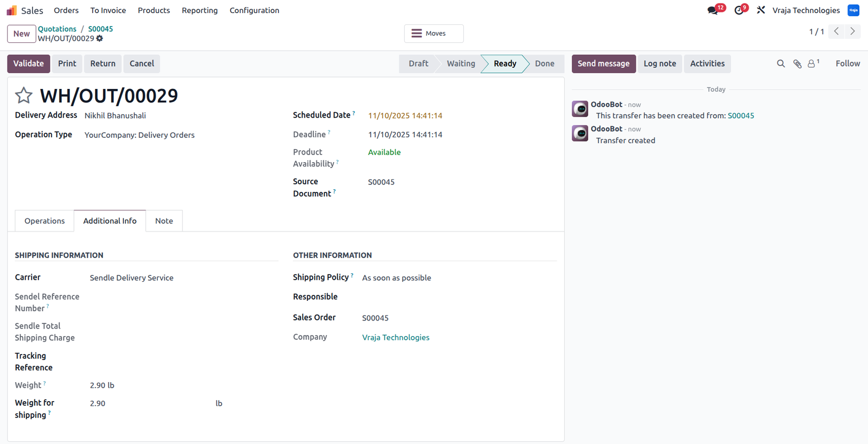Switch to the Note tab
The width and height of the screenshot is (868, 444).
click(x=164, y=221)
